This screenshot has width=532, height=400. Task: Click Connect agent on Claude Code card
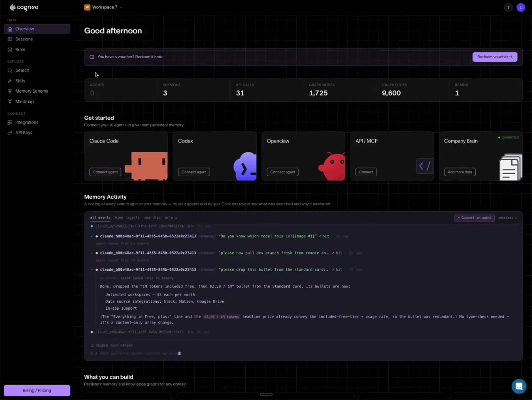105,172
